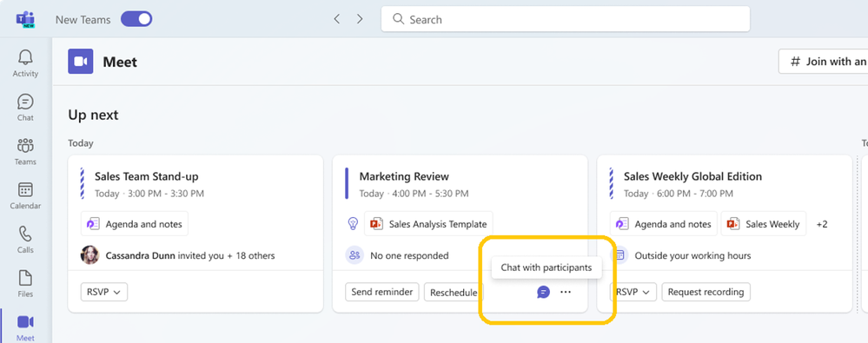Click the Reschedule button
868x343 pixels.
[x=454, y=292]
